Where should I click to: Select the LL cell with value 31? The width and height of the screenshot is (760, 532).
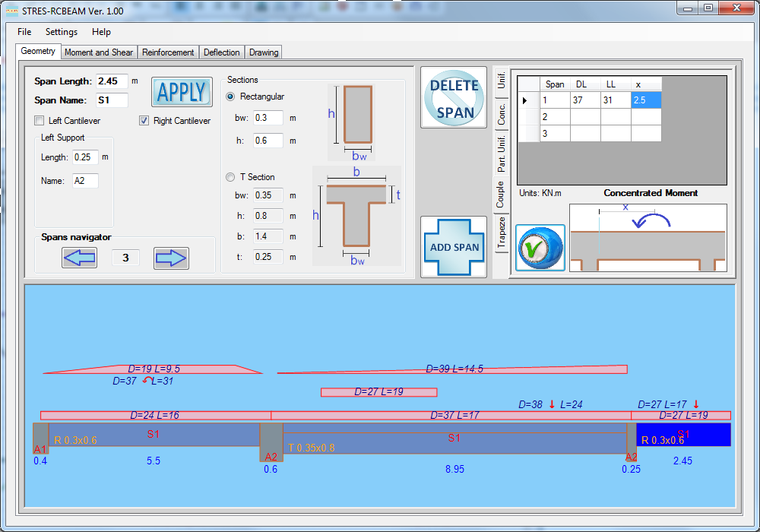616,100
